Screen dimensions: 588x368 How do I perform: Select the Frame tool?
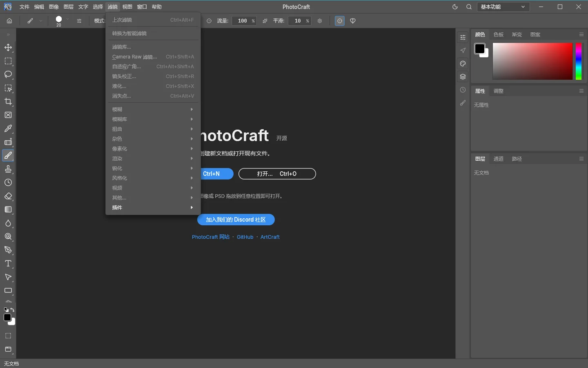click(8, 115)
